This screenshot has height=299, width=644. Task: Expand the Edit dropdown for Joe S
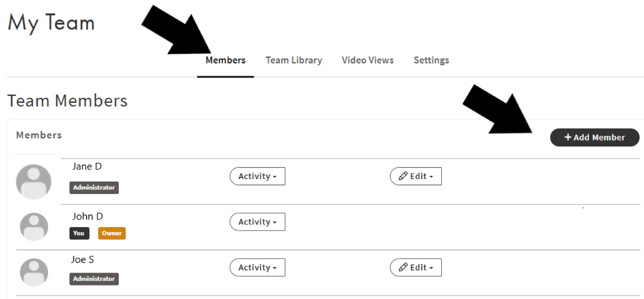(416, 267)
